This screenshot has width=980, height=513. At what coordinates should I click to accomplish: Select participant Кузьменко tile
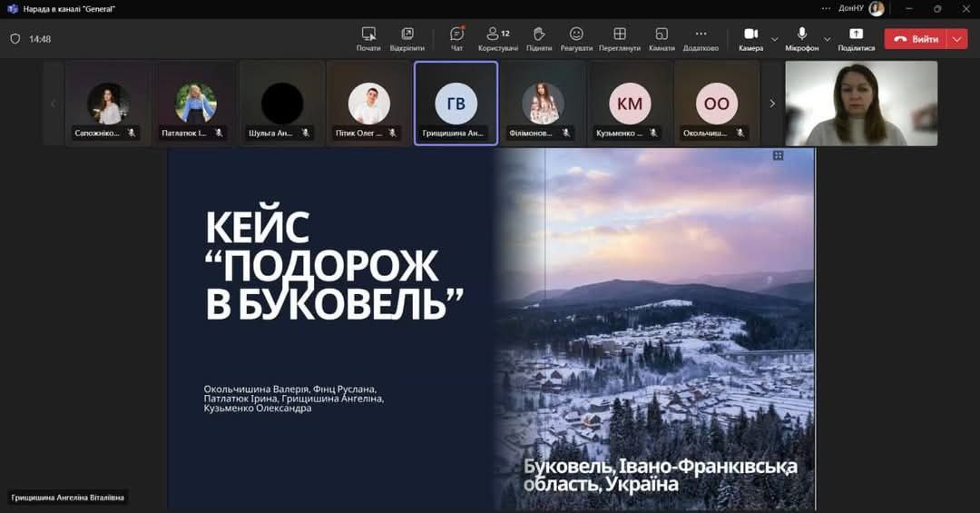pyautogui.click(x=630, y=104)
